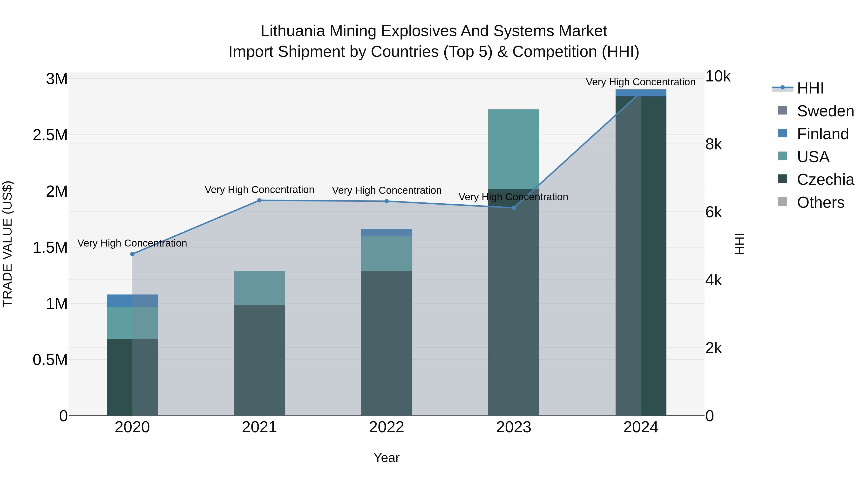868x488 pixels.
Task: Click the 6k HHI axis tick label
Action: 714,213
